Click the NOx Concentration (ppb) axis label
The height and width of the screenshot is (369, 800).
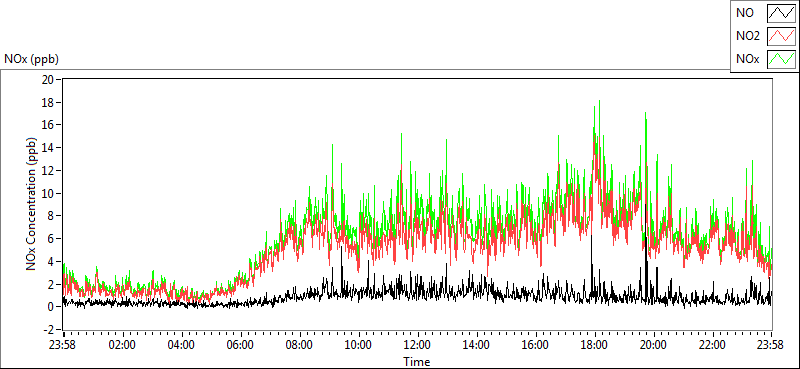click(x=32, y=204)
